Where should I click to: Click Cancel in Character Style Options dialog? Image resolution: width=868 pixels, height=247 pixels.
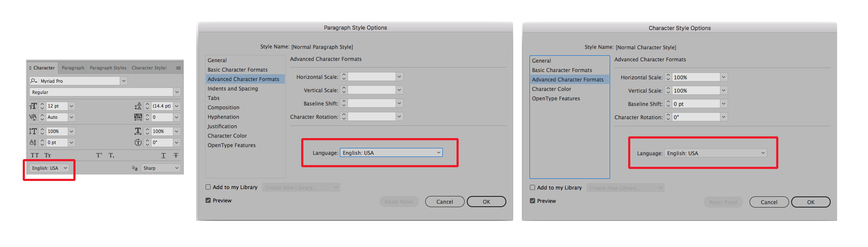[769, 202]
